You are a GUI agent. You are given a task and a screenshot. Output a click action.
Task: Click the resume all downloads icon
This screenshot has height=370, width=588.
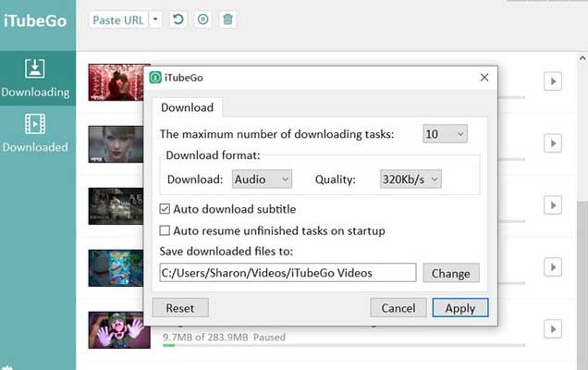[178, 19]
